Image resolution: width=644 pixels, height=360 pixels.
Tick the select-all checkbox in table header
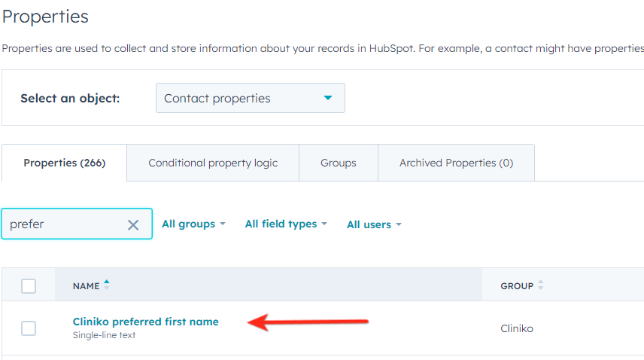(29, 285)
